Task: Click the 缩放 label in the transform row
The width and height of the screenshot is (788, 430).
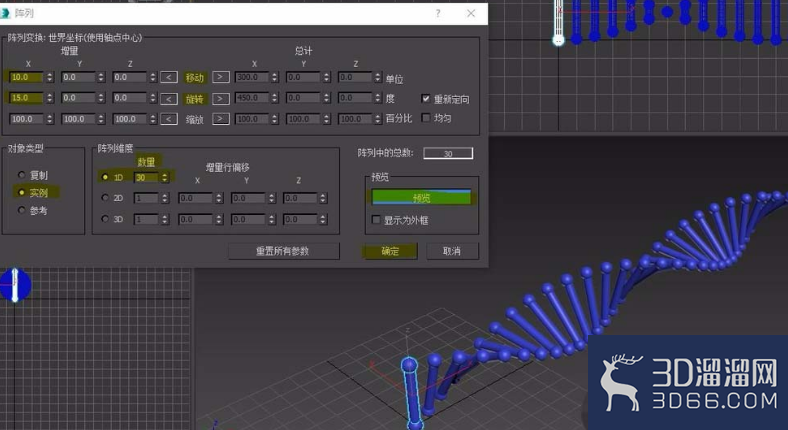Action: (x=195, y=120)
